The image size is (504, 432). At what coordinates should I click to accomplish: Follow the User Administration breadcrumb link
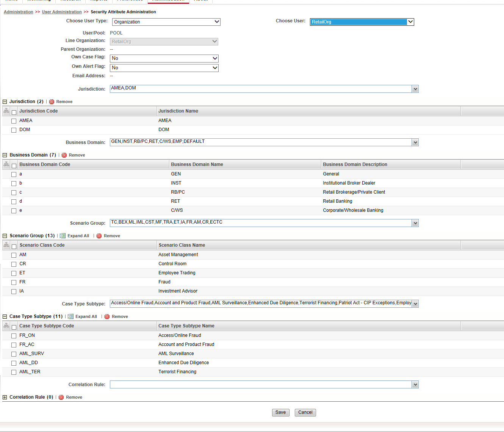(62, 12)
